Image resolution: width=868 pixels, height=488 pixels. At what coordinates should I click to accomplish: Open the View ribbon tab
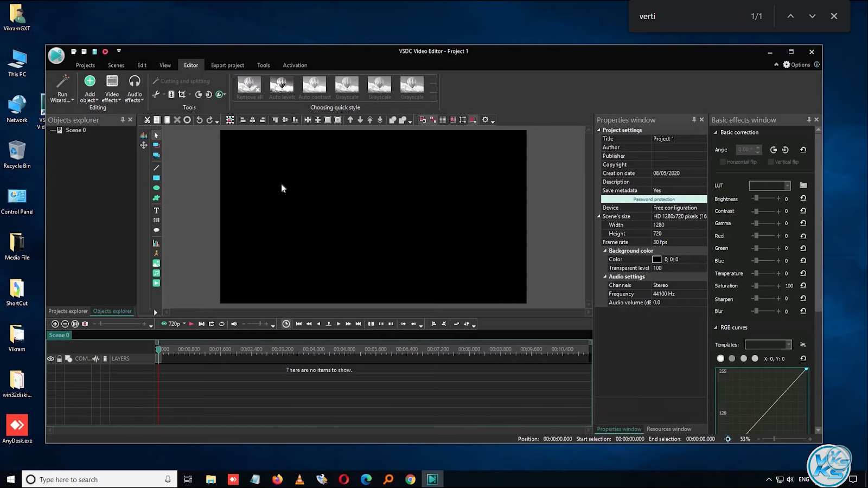pyautogui.click(x=165, y=65)
